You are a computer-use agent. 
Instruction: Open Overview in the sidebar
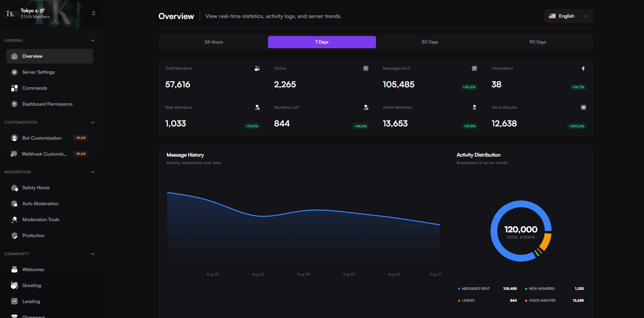(x=50, y=56)
